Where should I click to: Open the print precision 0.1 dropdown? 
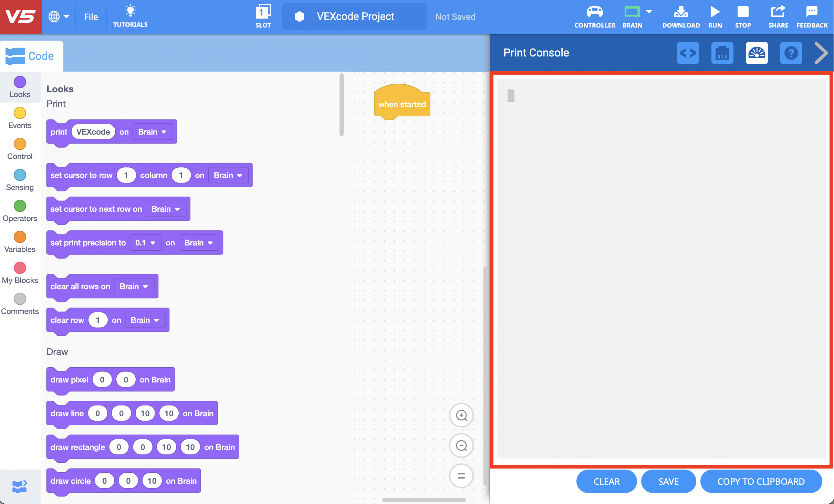click(145, 242)
